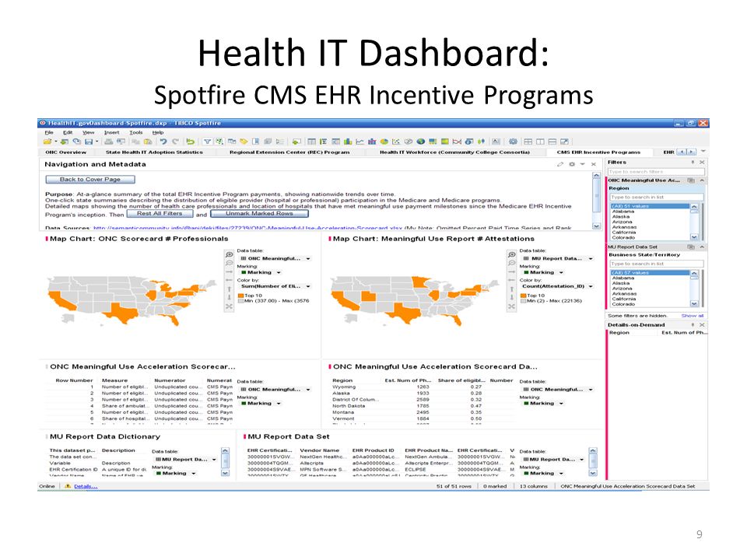Add a Bar Chart from the toolbar

[x=348, y=142]
